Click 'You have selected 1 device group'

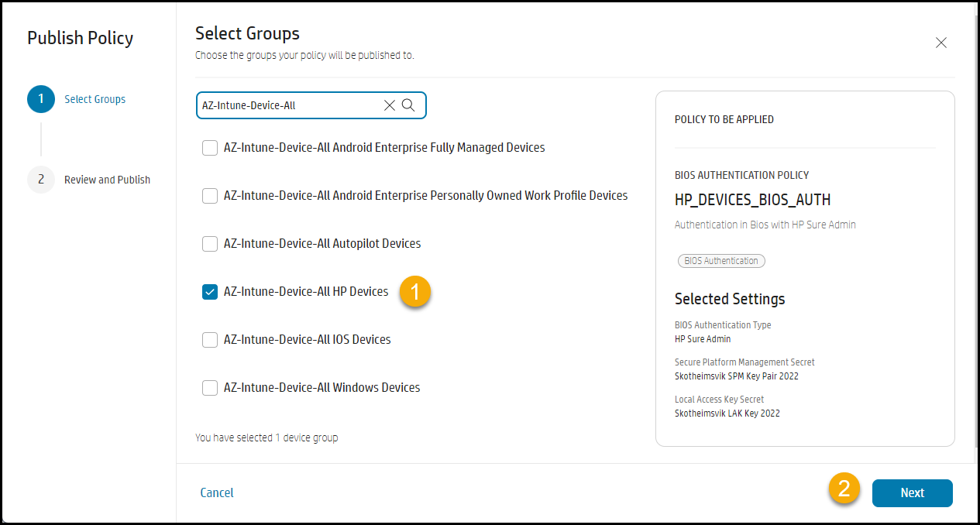tap(266, 437)
